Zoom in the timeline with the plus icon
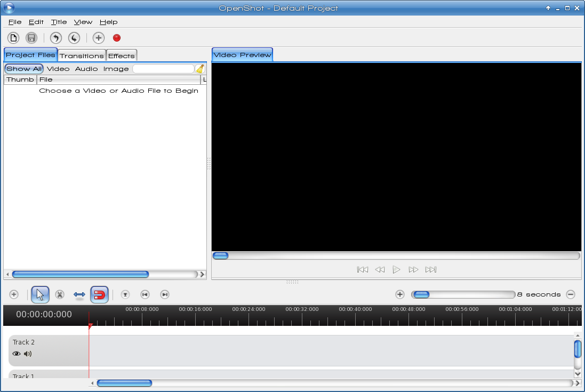This screenshot has height=392, width=585. click(x=400, y=294)
